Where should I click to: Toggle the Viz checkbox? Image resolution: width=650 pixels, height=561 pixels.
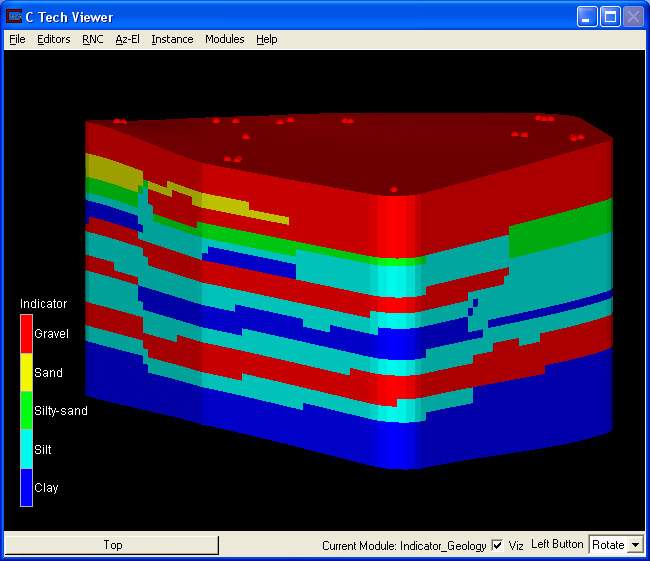pyautogui.click(x=497, y=545)
